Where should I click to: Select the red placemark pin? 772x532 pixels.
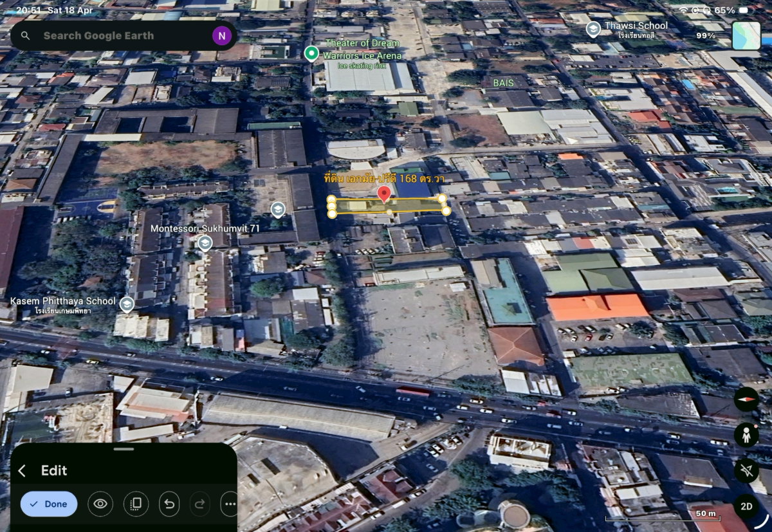384,194
